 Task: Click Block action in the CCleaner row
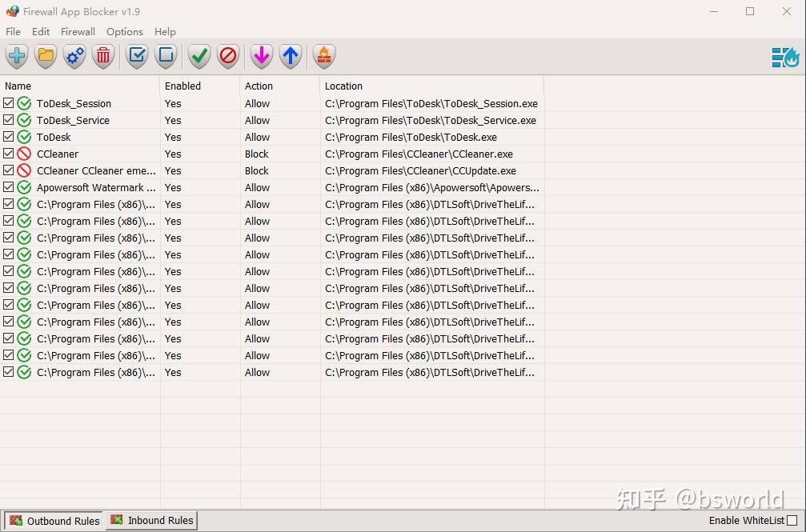coord(256,154)
